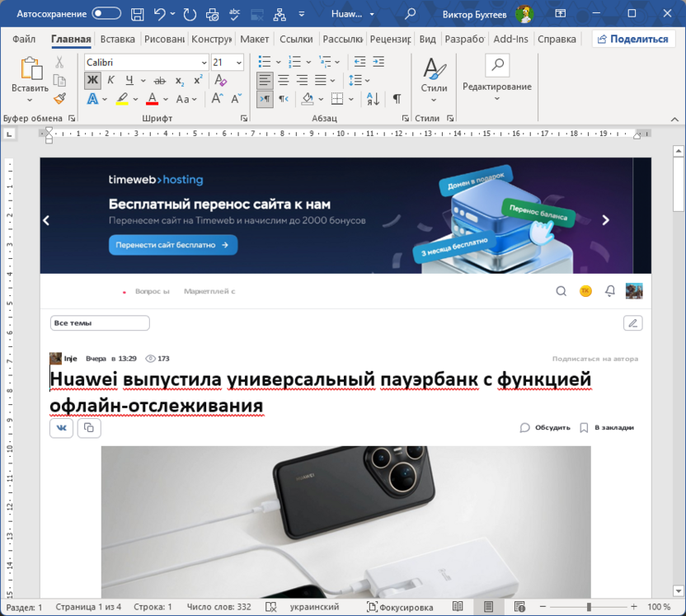Switch to the Справка tab

(x=557, y=39)
